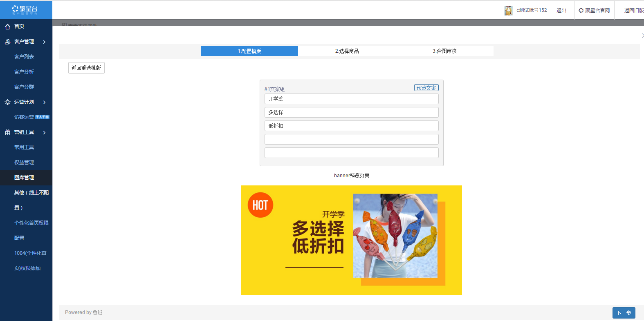Click the 开学季 text input field
644x321 pixels.
point(351,99)
